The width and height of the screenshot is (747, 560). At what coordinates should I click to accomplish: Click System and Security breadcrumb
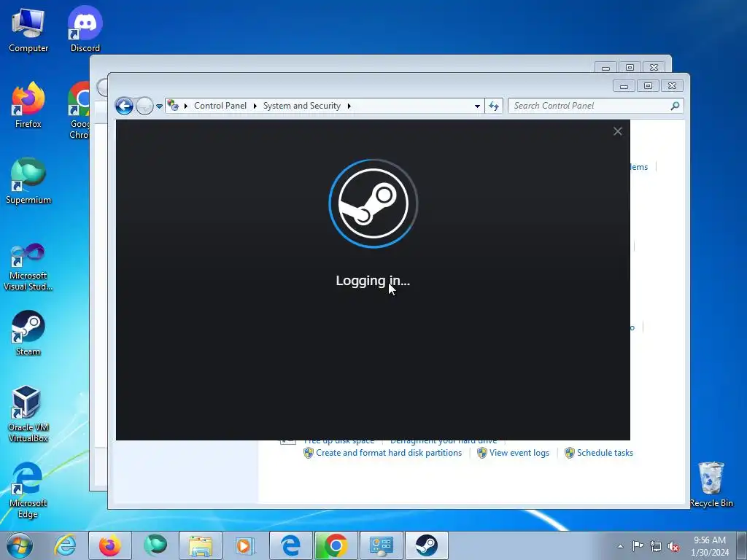(302, 106)
